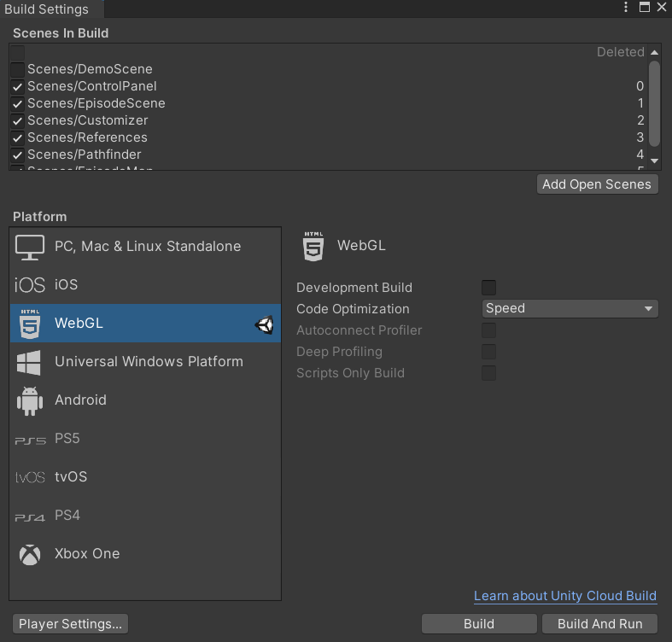Select the tvOS platform
The height and width of the screenshot is (642, 672).
tap(145, 477)
